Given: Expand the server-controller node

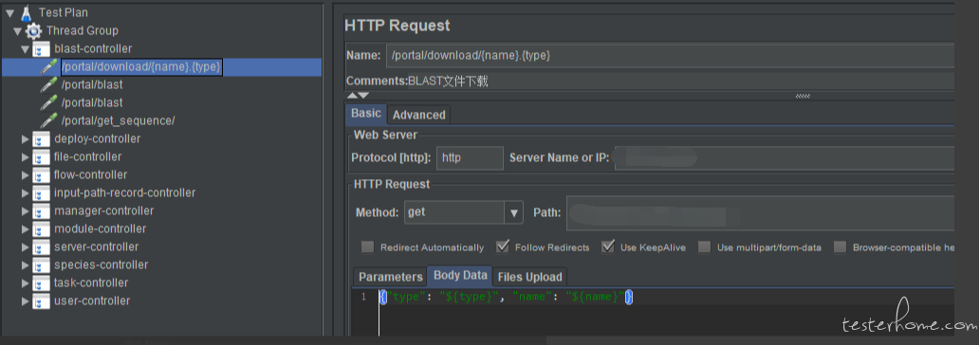Looking at the screenshot, I should point(25,247).
